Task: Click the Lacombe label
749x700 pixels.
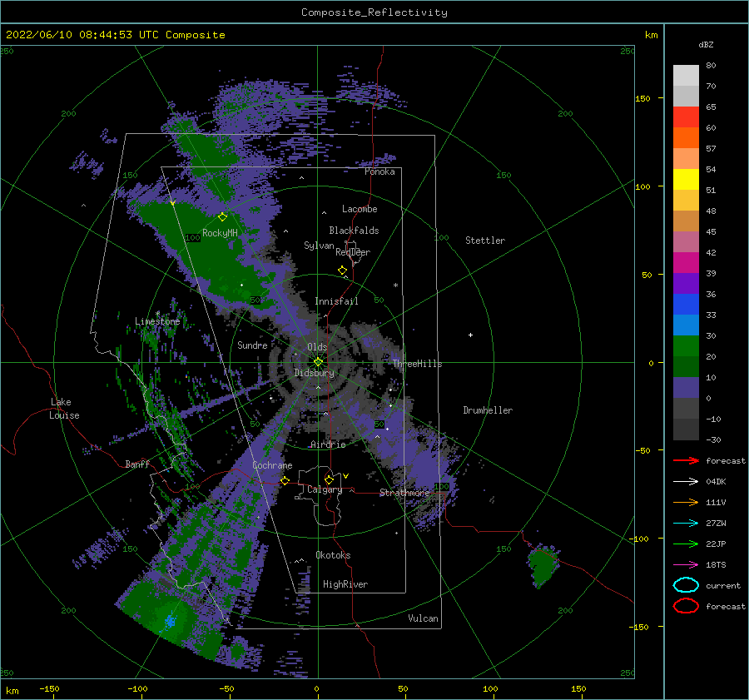Action: click(x=360, y=209)
